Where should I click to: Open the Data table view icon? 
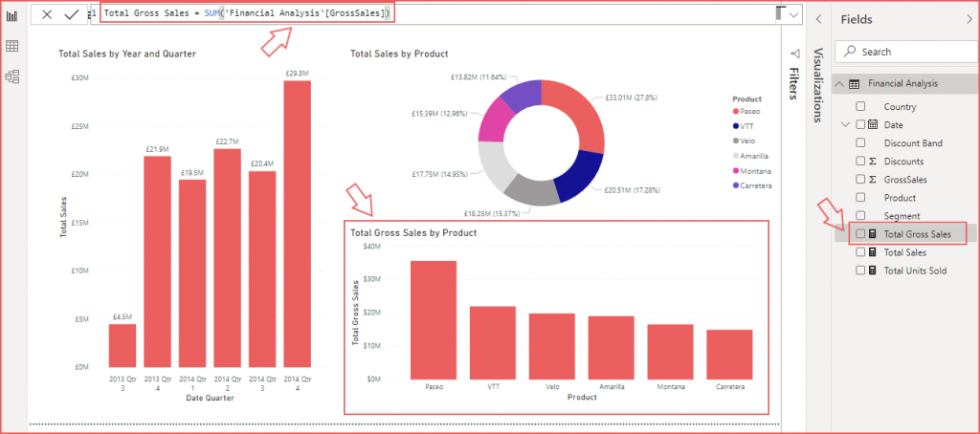tap(11, 46)
